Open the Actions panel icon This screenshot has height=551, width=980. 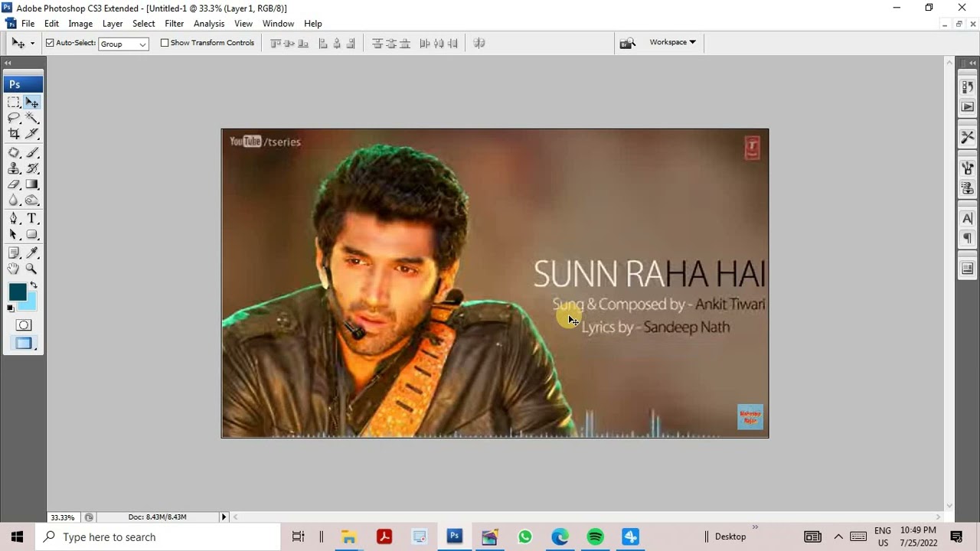[968, 107]
